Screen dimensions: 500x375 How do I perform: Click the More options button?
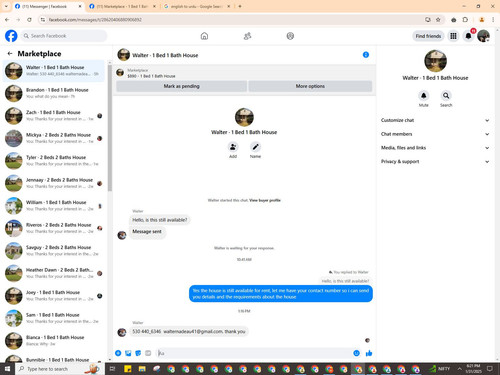click(x=310, y=86)
